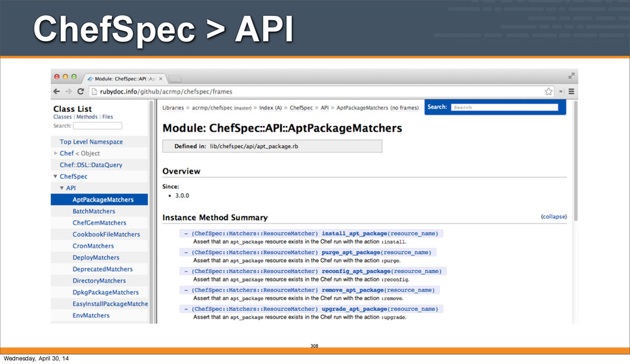Enter fullscreen using the window's top-right arrows
630x364 pixels.
point(572,76)
